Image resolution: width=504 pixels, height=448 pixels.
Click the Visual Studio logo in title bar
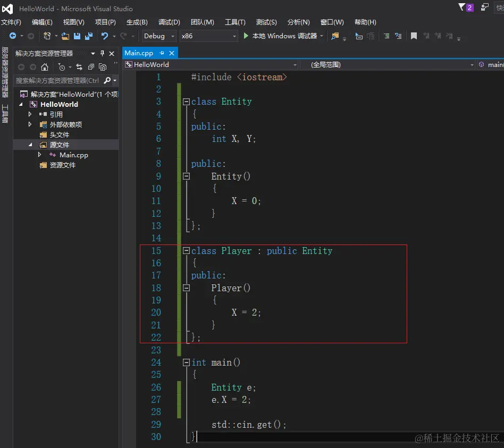(7, 9)
